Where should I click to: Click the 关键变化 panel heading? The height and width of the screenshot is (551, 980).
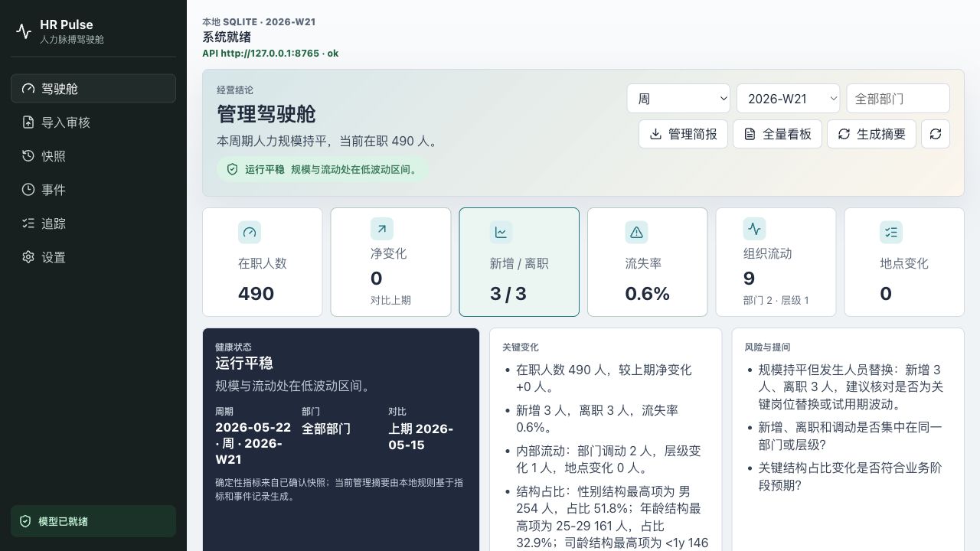coord(521,347)
